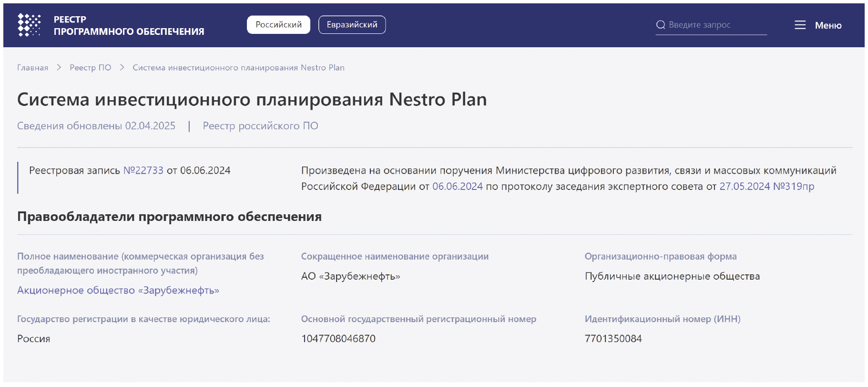Click the ОГРН number 1047708046870
The width and height of the screenshot is (868, 387).
(338, 339)
